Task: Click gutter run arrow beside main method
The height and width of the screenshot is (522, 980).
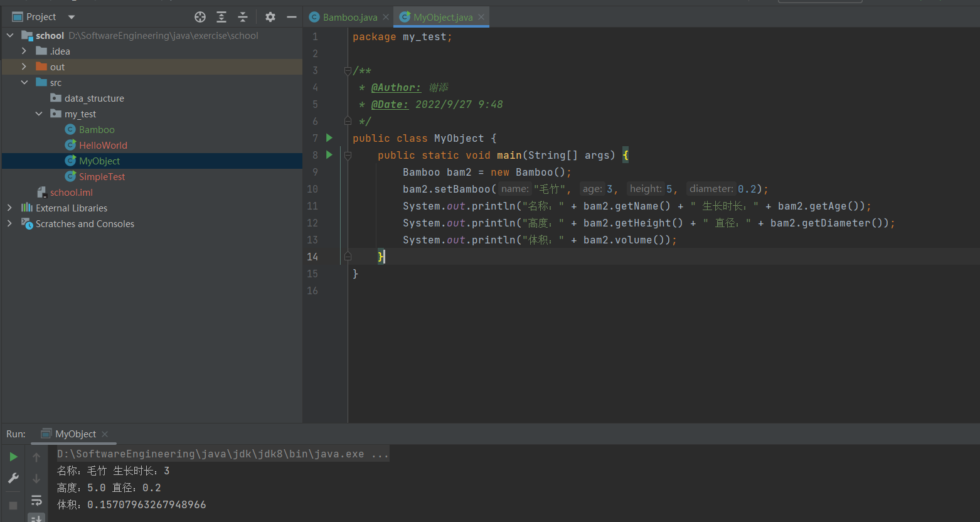Action: tap(329, 155)
